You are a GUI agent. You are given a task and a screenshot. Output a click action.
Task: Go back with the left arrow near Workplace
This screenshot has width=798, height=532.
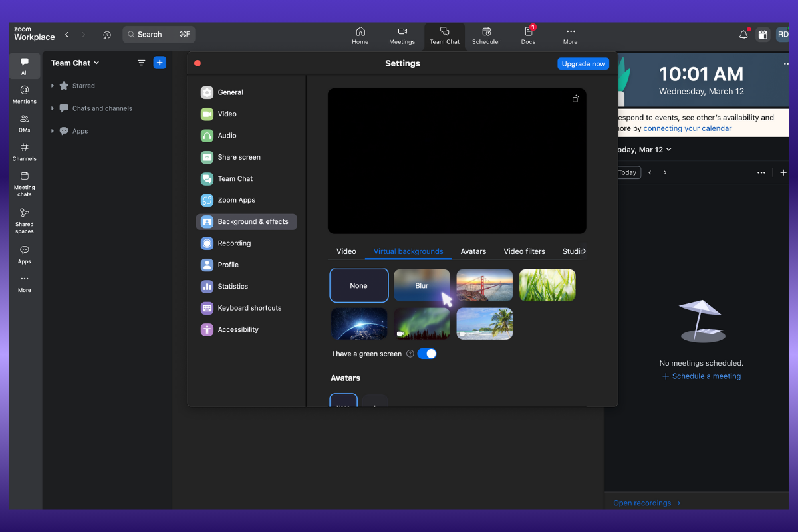(66, 35)
